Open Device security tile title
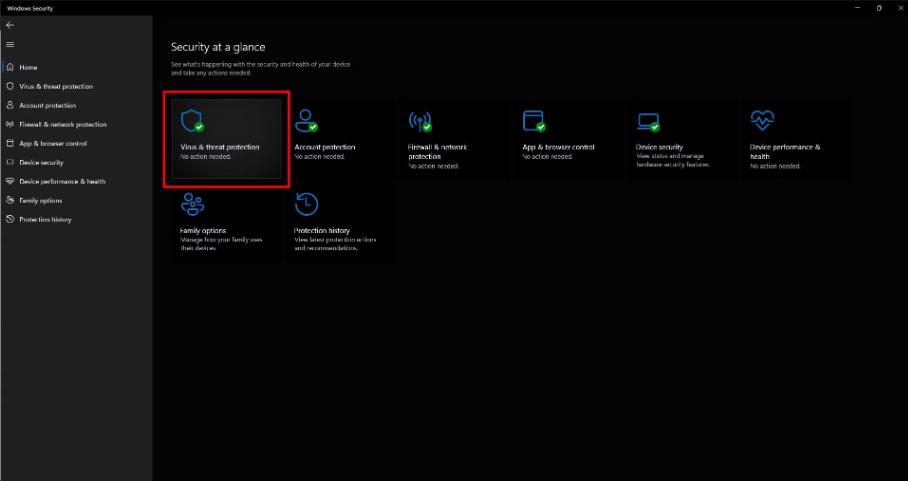 pos(660,147)
